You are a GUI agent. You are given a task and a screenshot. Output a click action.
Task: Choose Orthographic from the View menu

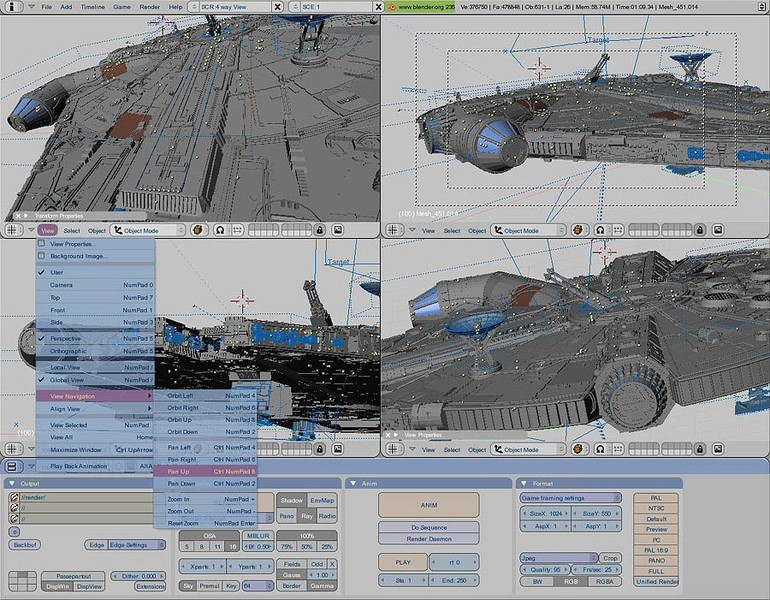point(96,351)
